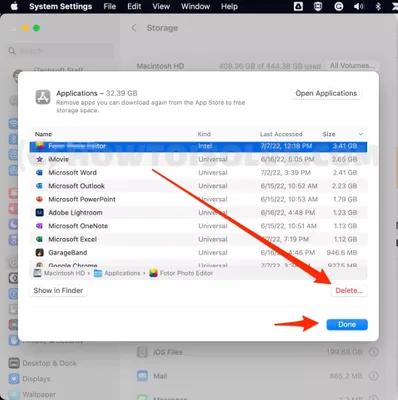Click the Mail info button
Viewport: 398px width, 400px height.
pyautogui.click(x=374, y=376)
